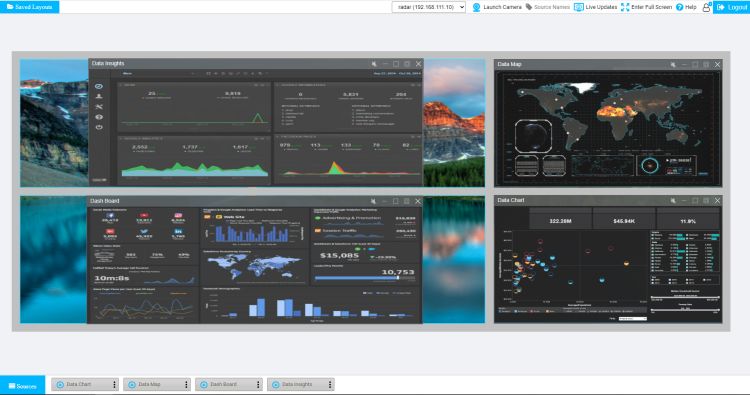Open Data Map source options menu

pos(186,384)
